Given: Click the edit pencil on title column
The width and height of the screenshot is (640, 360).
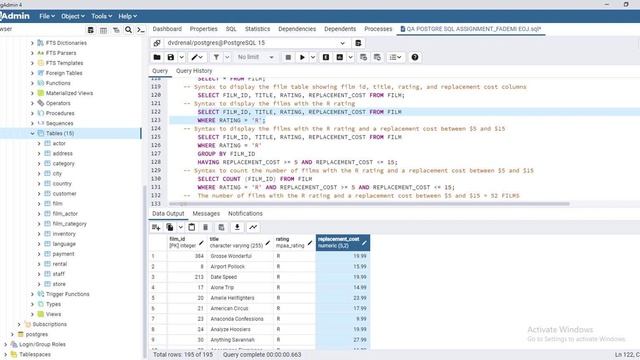Looking at the screenshot, I should point(267,243).
